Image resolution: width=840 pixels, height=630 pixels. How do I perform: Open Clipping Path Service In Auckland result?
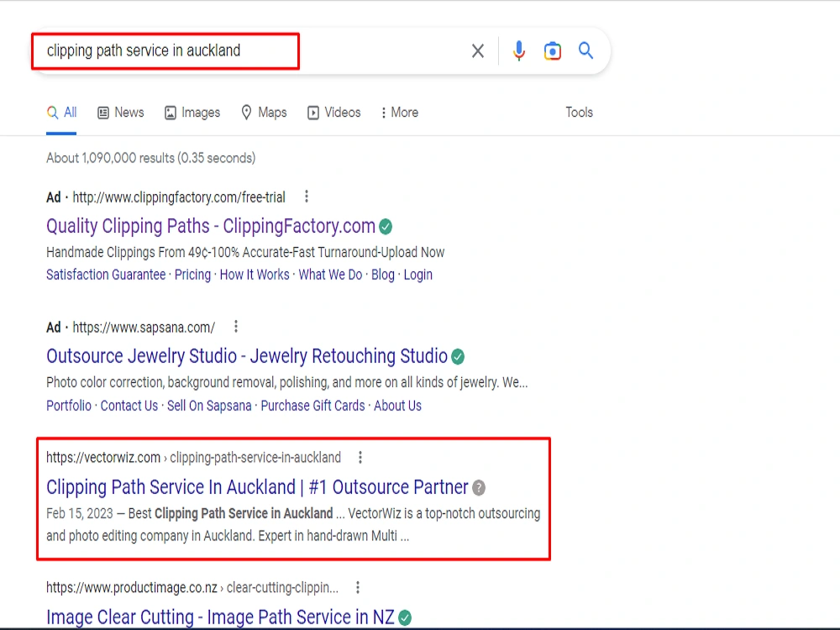click(258, 487)
